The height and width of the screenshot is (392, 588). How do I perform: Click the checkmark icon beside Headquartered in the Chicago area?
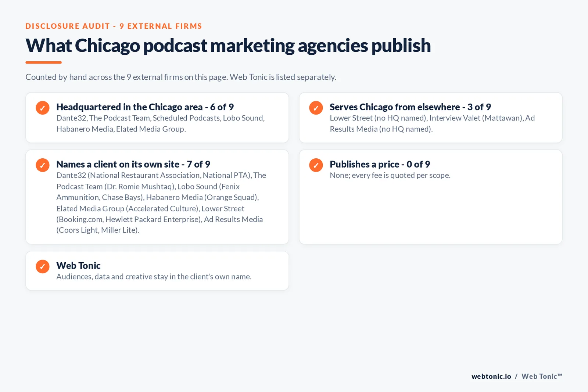coord(43,108)
